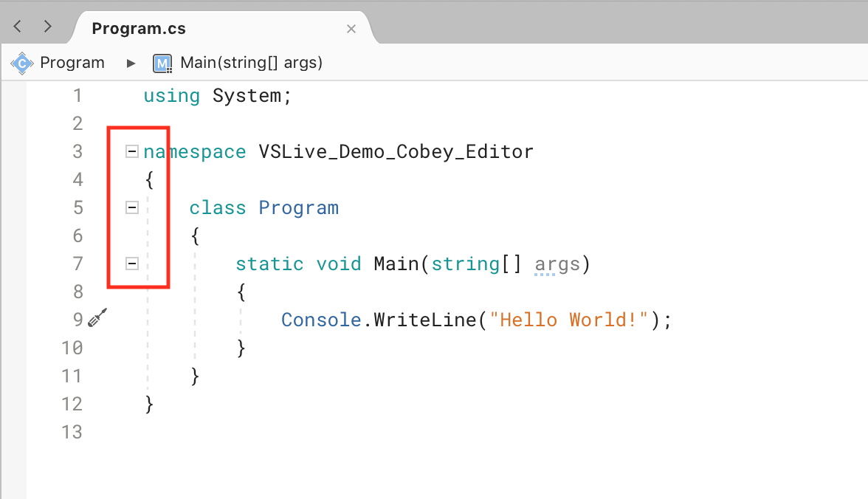Open the Program breadcrumb selector
868x499 pixels.
[72, 63]
